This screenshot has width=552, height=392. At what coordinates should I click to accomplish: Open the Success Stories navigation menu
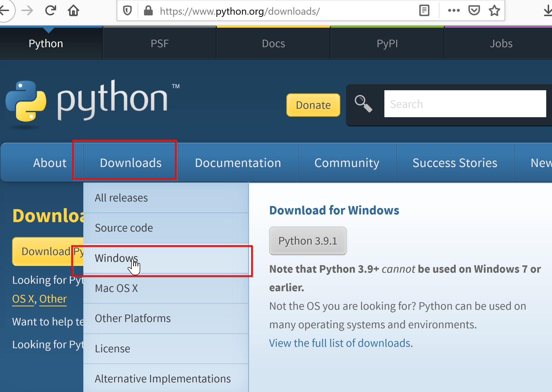click(455, 163)
